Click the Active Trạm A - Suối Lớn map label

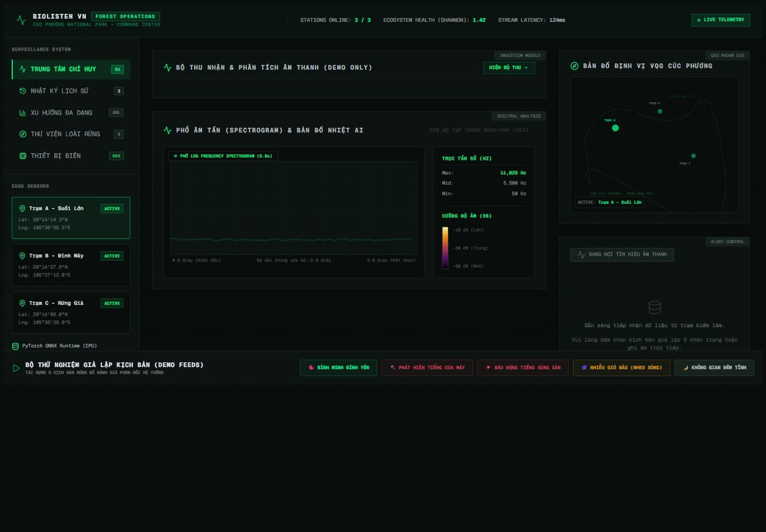point(610,202)
